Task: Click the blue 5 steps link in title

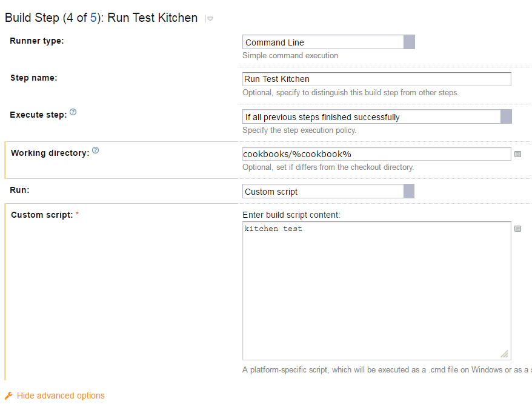Action: (x=93, y=18)
